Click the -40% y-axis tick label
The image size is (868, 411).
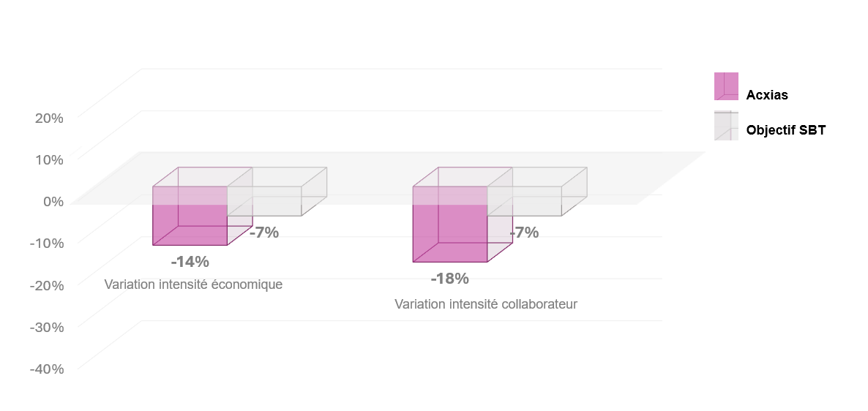(47, 369)
